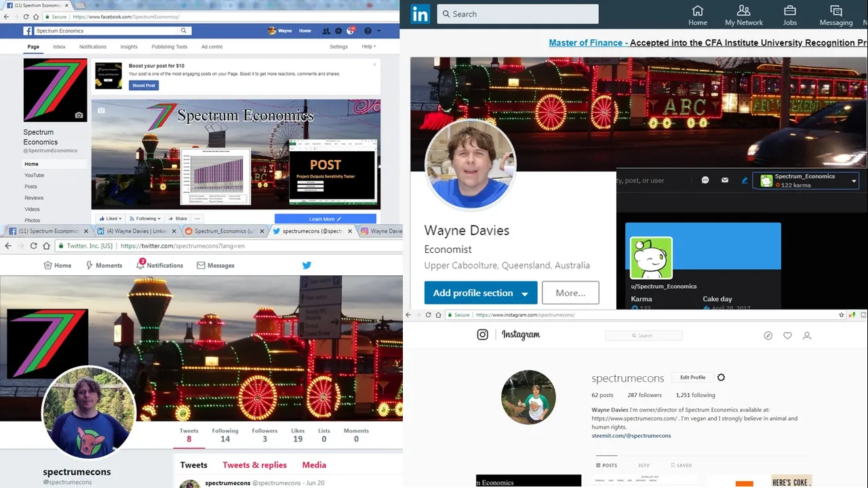Click Facebook quick help question icon
This screenshot has height=488, width=868.
point(368,30)
